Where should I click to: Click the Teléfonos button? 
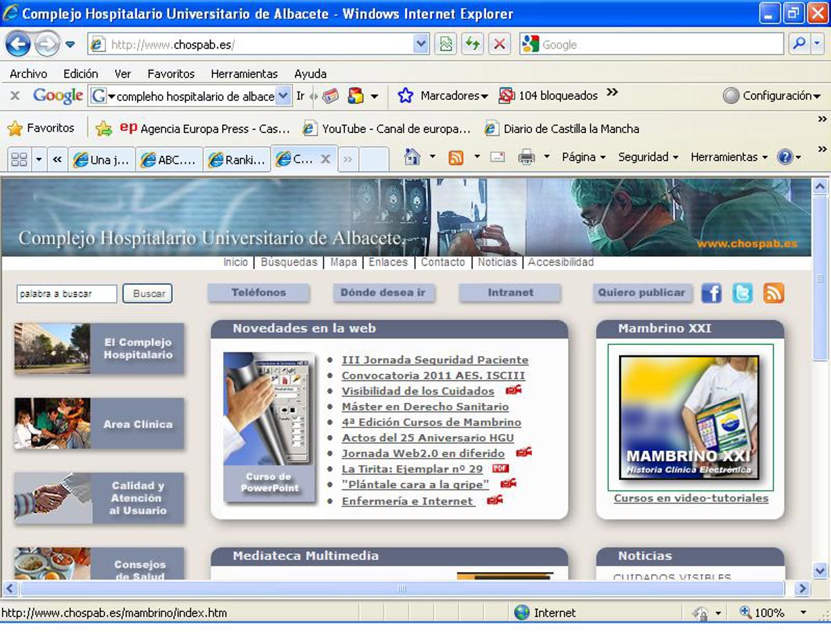(258, 293)
